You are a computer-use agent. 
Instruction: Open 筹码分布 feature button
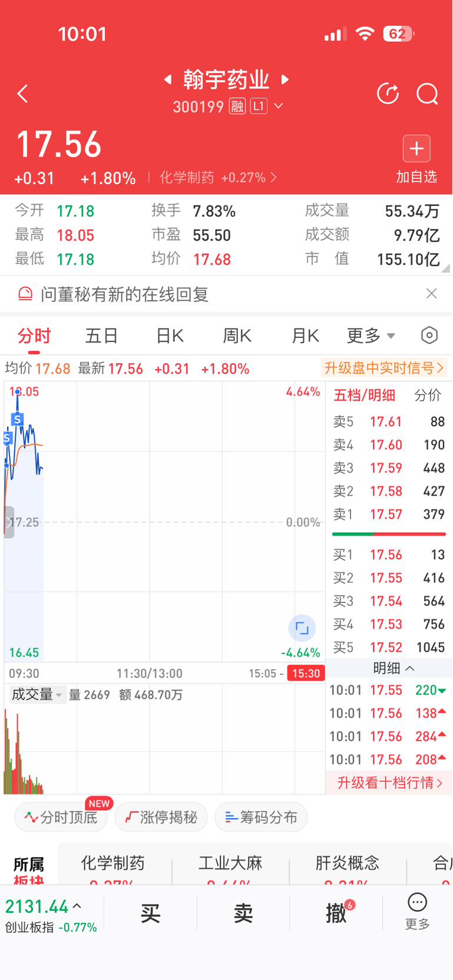(261, 818)
